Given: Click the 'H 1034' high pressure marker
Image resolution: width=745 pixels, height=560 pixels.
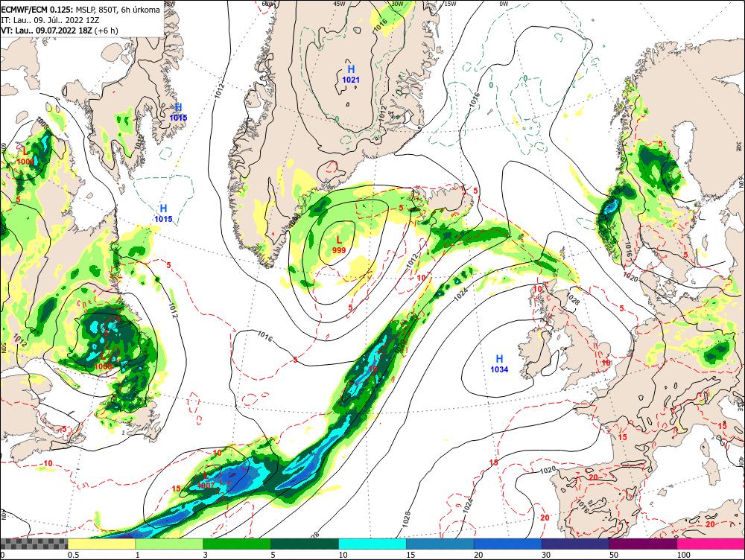Looking at the screenshot, I should pyautogui.click(x=499, y=364).
